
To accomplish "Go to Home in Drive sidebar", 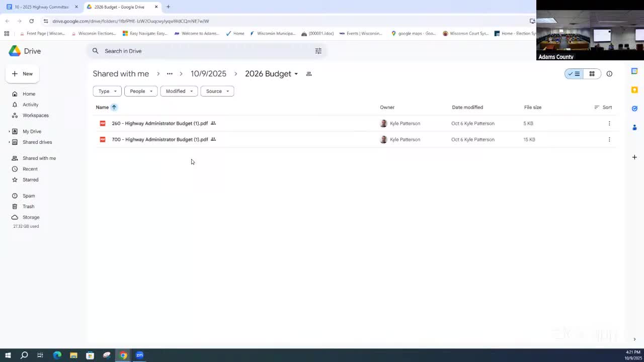I will click(29, 94).
